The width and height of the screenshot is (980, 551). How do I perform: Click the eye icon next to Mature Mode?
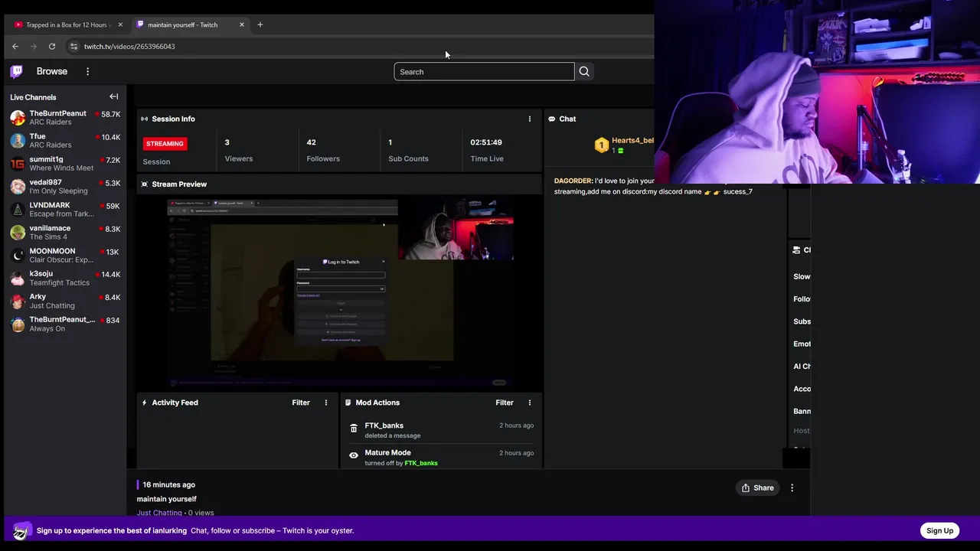click(x=354, y=455)
